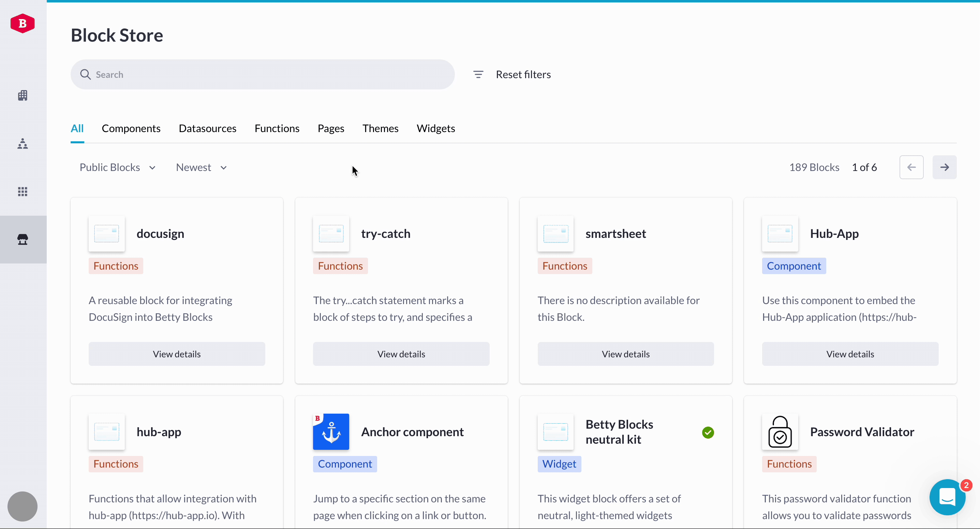Click the Anchor component anchor icon

(x=331, y=432)
